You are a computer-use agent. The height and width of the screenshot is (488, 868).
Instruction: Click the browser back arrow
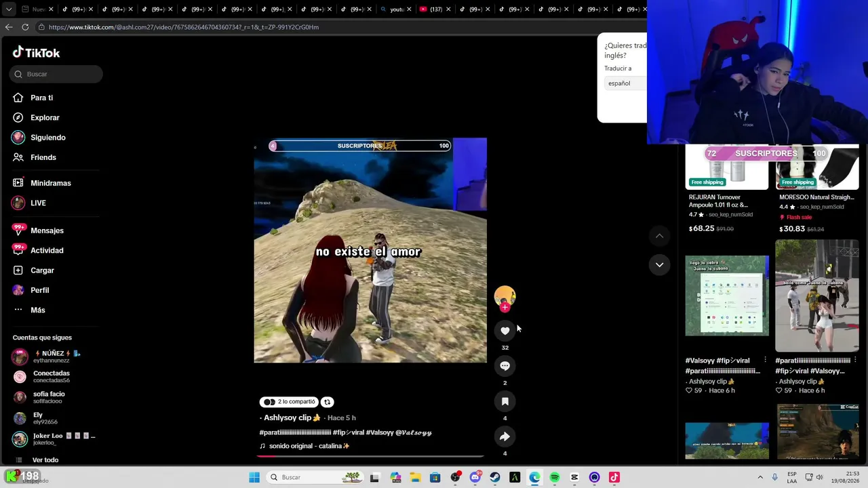[x=9, y=27]
